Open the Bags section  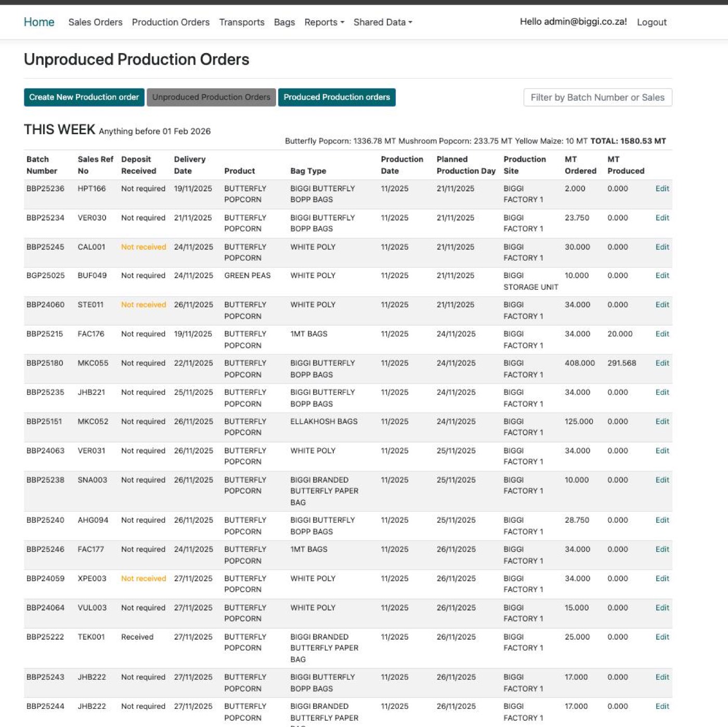pos(284,22)
